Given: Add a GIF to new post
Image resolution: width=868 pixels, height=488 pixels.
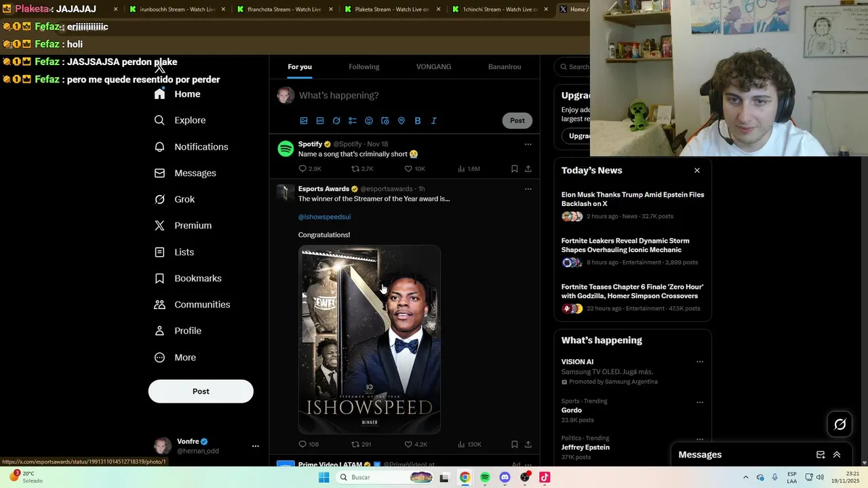Looking at the screenshot, I should coord(320,121).
